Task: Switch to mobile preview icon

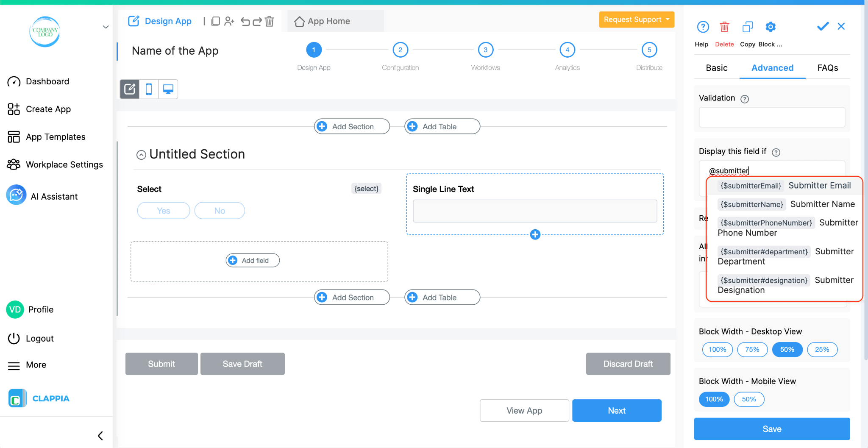Action: (149, 89)
